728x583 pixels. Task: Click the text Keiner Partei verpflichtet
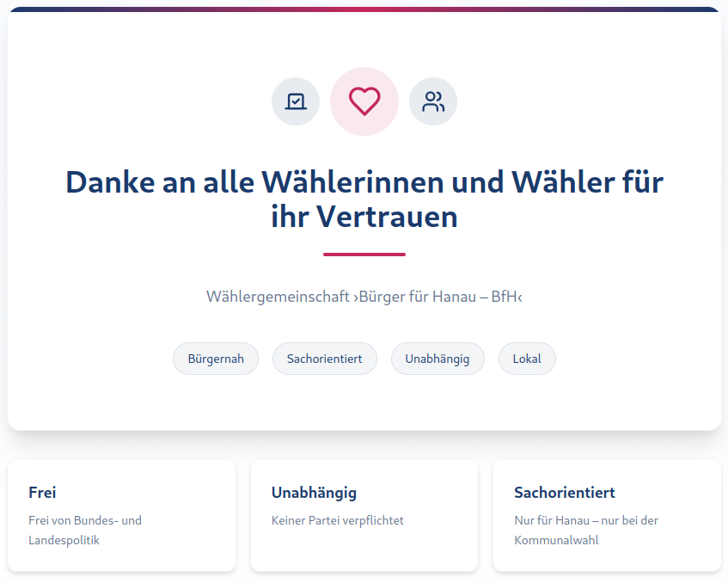[339, 520]
